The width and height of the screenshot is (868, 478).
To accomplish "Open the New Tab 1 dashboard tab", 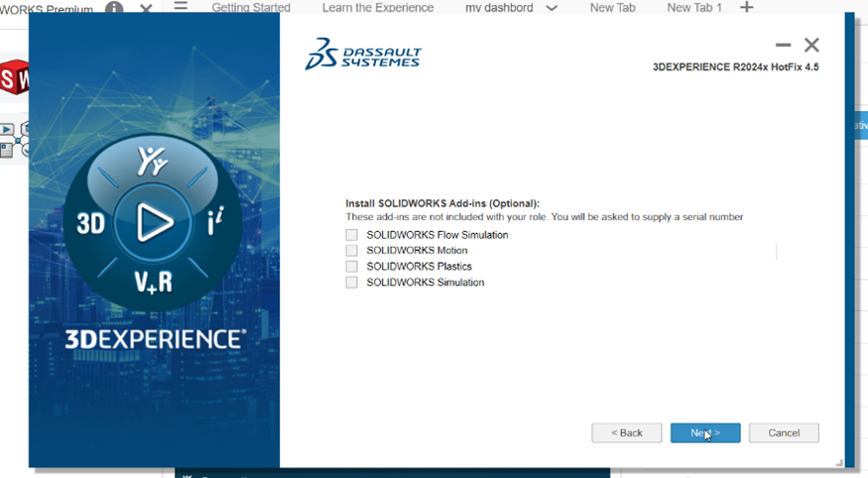I will point(693,8).
